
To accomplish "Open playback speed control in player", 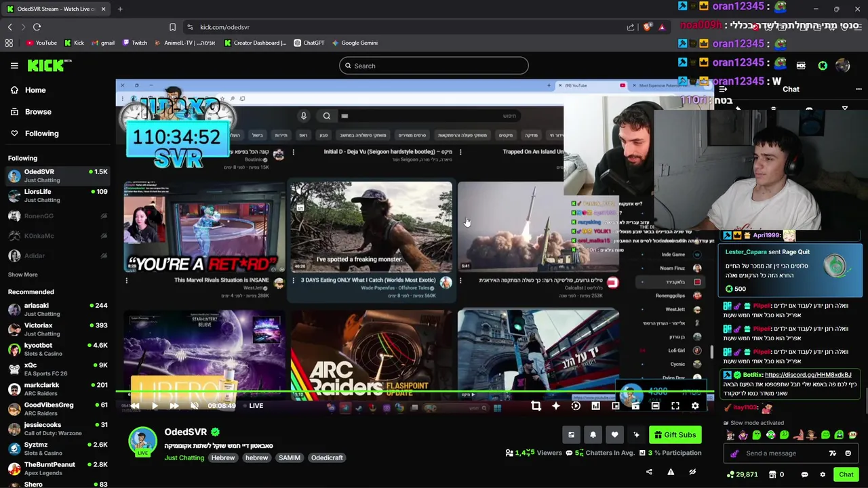I will [x=576, y=406].
